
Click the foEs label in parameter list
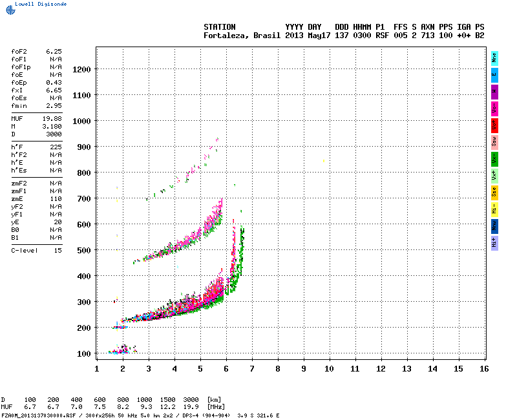(x=19, y=98)
